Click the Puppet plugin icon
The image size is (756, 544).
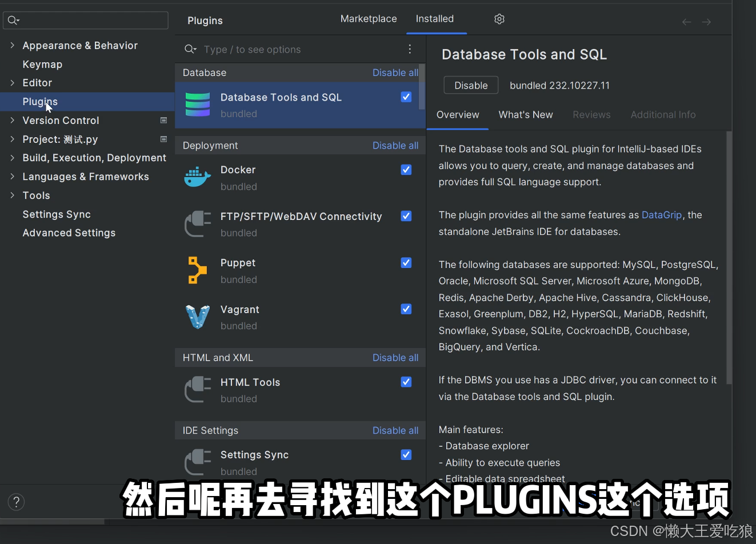click(198, 270)
